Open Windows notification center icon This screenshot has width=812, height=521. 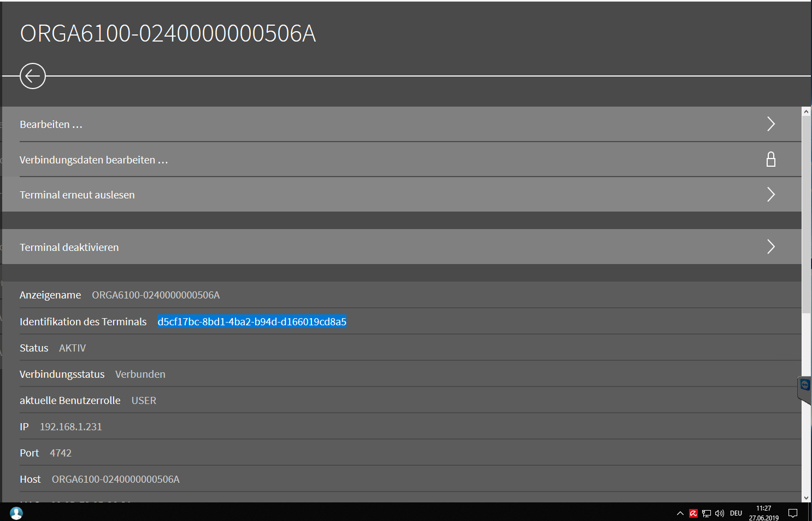[793, 513]
